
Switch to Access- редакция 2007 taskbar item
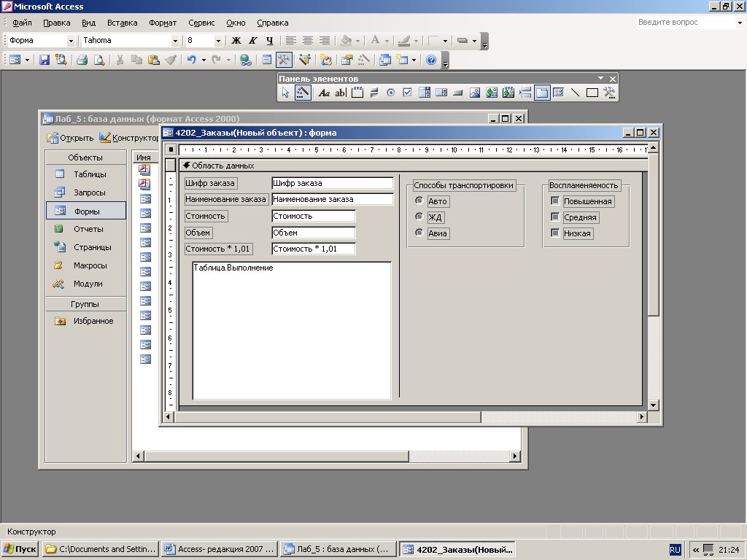click(x=220, y=549)
